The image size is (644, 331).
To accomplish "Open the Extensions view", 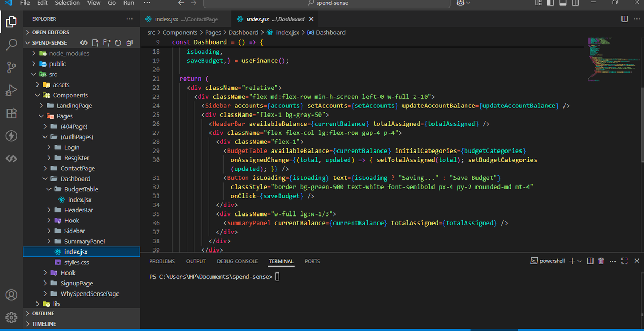I will point(11,113).
